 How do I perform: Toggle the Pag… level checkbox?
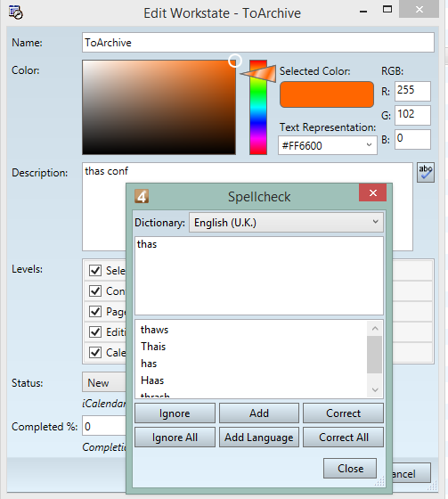pos(95,311)
